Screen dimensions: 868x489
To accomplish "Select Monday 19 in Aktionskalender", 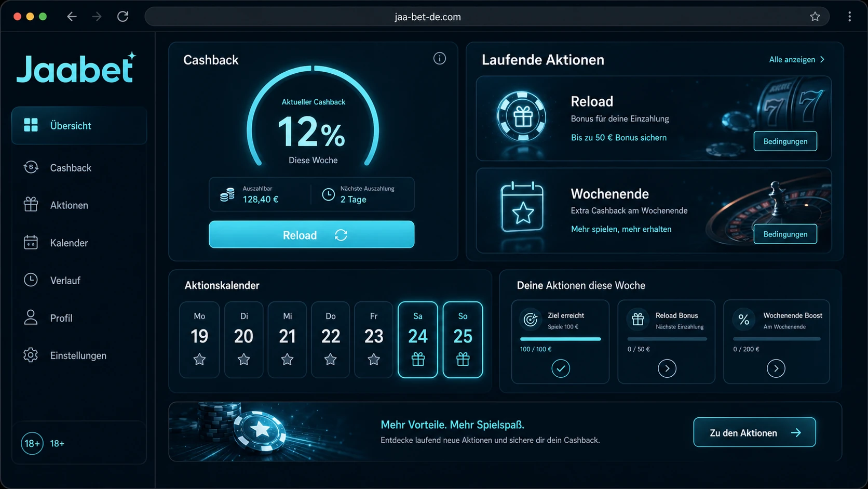I will point(199,339).
